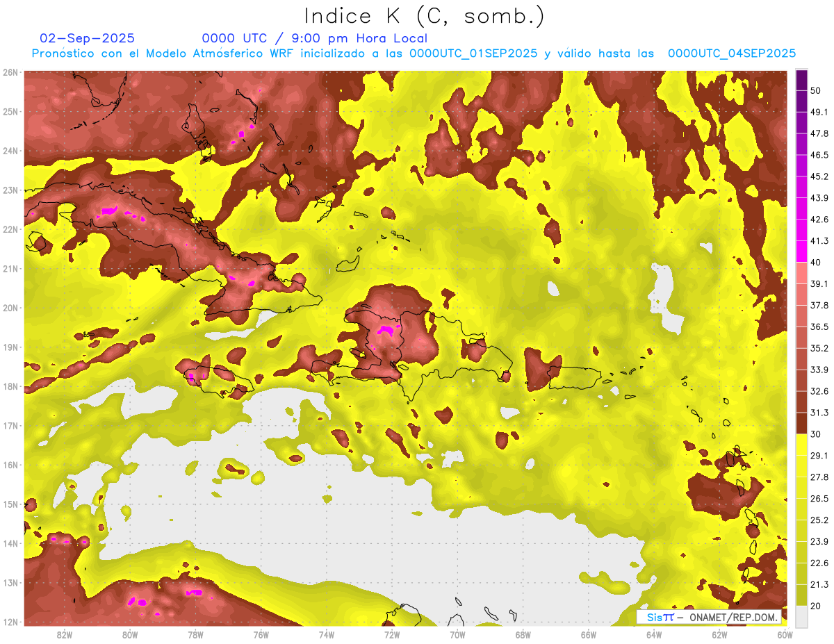This screenshot has height=644, width=834.
Task: Click the colorbar value "36.5"
Action: [818, 327]
